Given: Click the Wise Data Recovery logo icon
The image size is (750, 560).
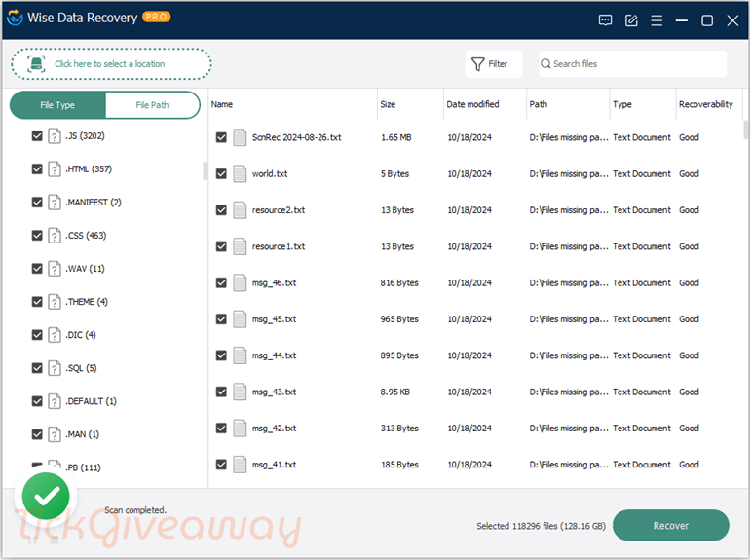Looking at the screenshot, I should (15, 18).
